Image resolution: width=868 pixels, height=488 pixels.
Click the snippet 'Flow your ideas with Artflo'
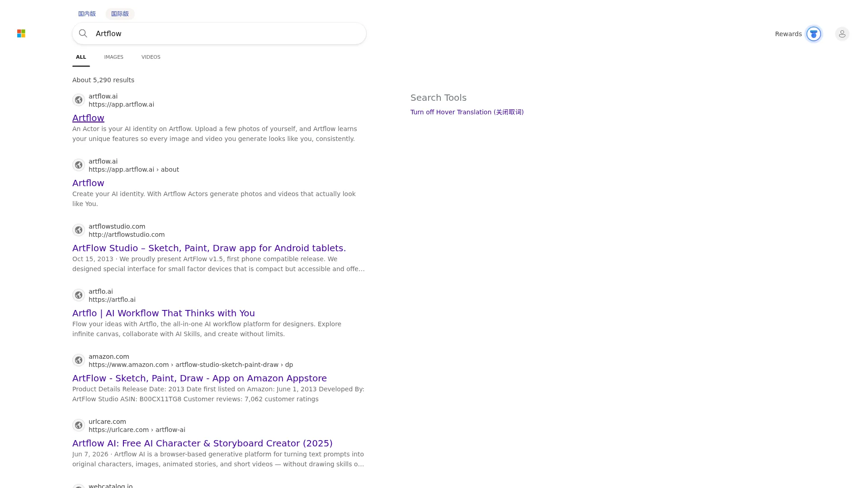207,329
